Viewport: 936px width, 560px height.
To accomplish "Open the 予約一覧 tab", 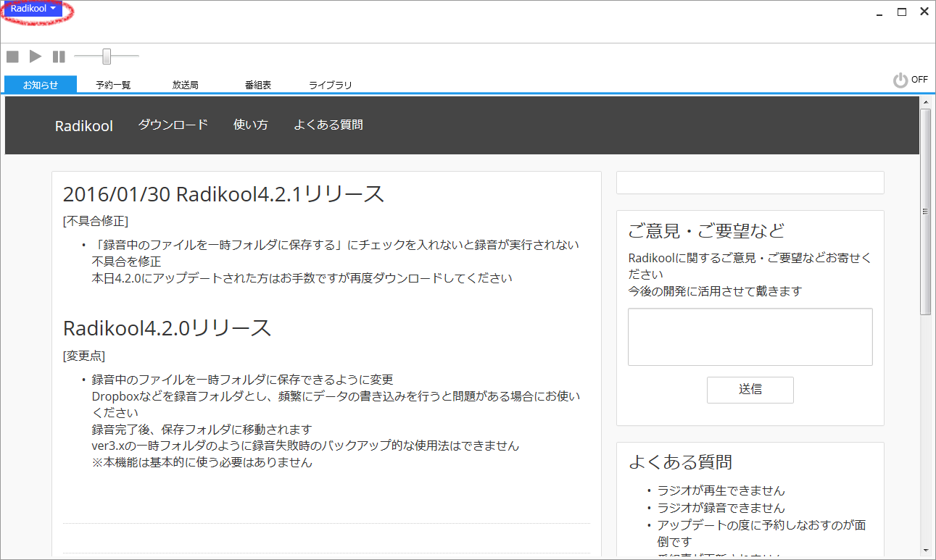I will (113, 85).
